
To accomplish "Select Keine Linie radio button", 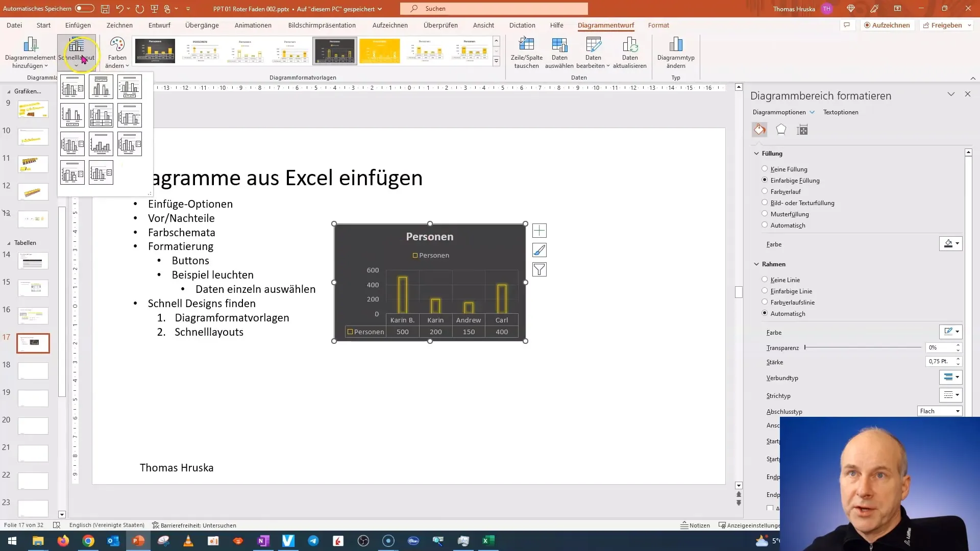I will (x=765, y=279).
